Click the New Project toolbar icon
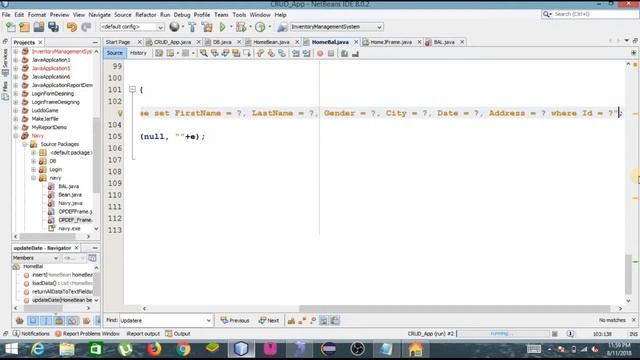640x360 pixels. [x=24, y=27]
